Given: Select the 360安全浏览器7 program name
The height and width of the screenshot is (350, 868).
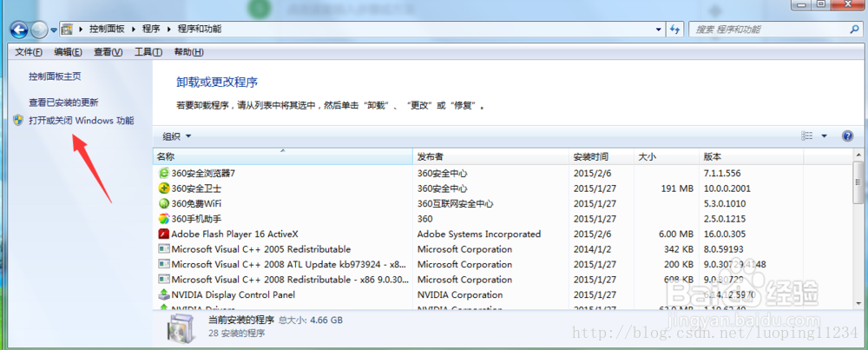Looking at the screenshot, I should (203, 174).
